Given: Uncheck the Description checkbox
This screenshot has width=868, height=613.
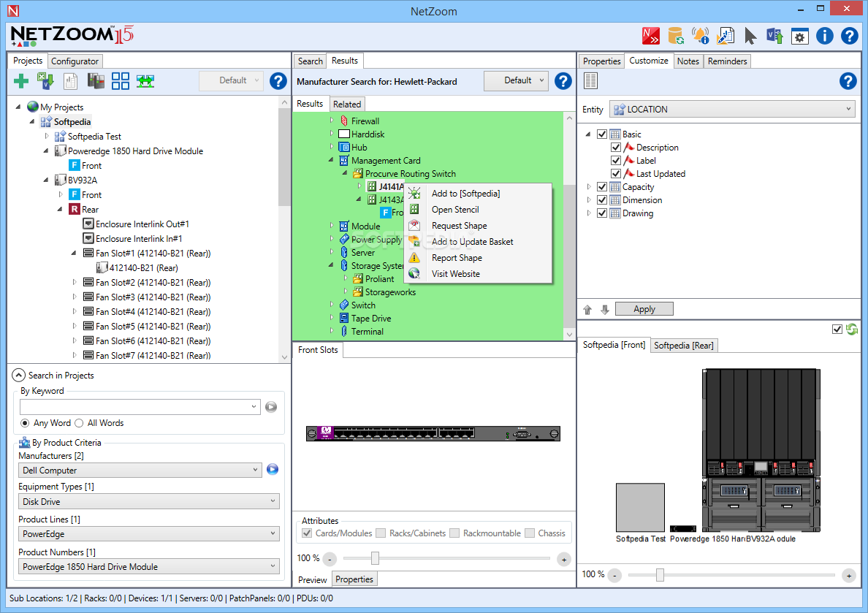Looking at the screenshot, I should 616,148.
